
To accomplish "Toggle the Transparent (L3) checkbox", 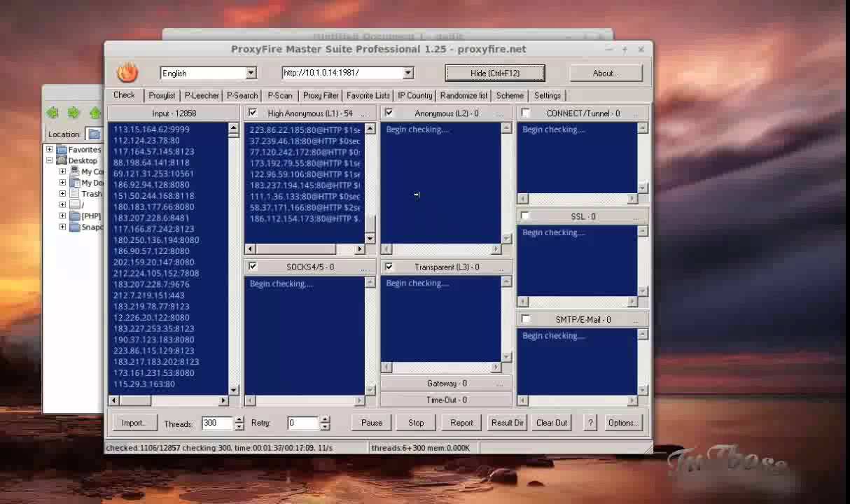I will tap(389, 267).
